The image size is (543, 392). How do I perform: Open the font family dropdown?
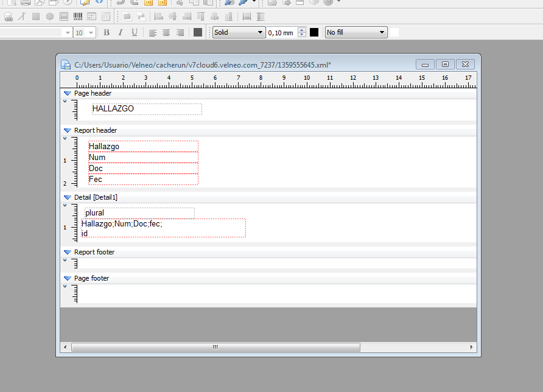pos(68,32)
